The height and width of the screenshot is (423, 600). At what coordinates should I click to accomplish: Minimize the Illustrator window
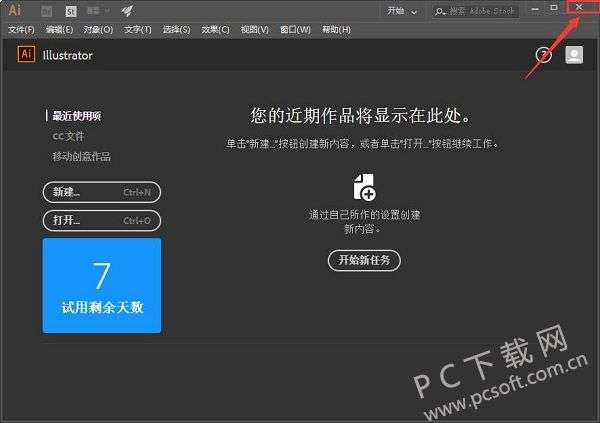click(535, 8)
